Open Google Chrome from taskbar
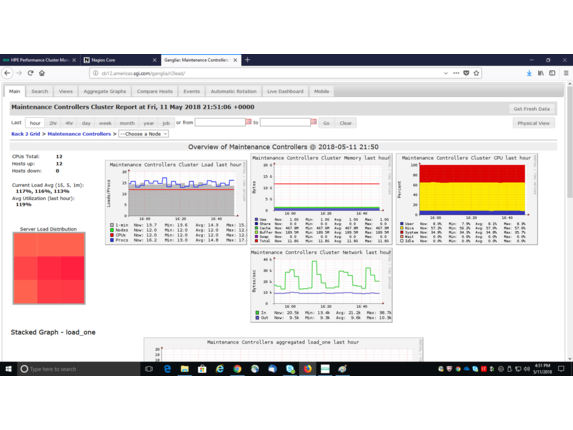Viewport: 573px width, 430px height. [x=237, y=369]
